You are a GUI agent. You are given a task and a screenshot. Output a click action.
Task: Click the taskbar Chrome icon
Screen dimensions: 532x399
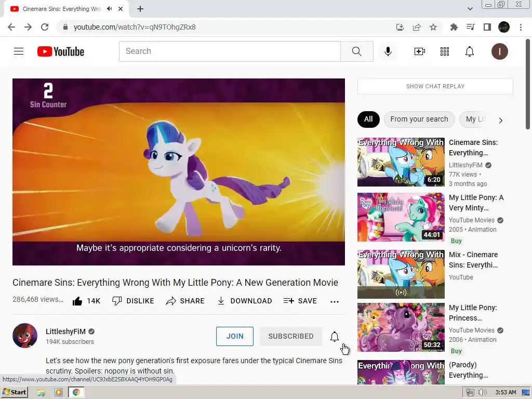(x=76, y=393)
